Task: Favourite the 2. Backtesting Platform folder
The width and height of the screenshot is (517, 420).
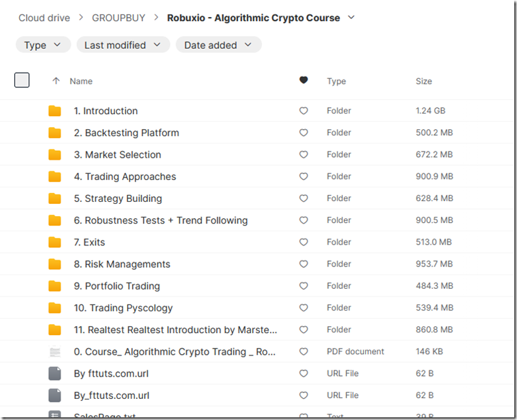Action: click(303, 133)
